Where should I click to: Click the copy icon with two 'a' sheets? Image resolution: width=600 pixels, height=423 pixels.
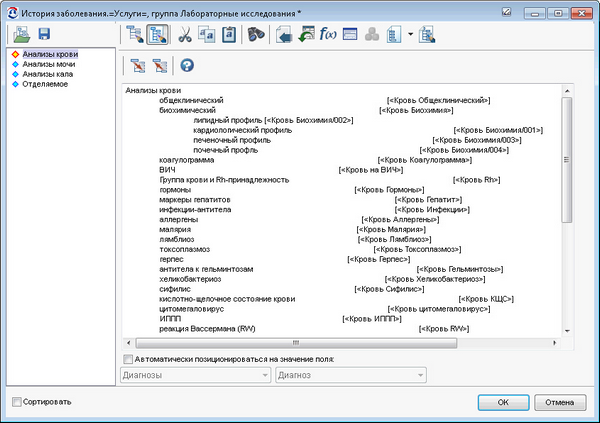(207, 34)
